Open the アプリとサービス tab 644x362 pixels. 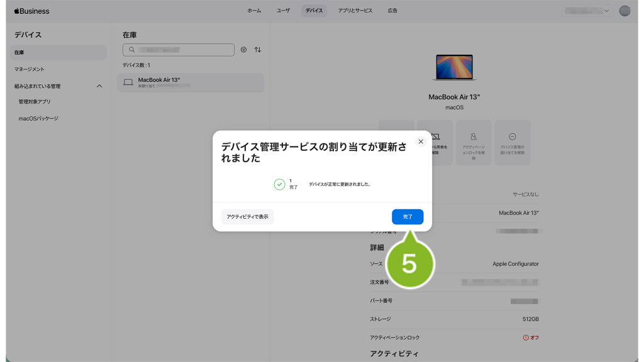[x=355, y=11]
